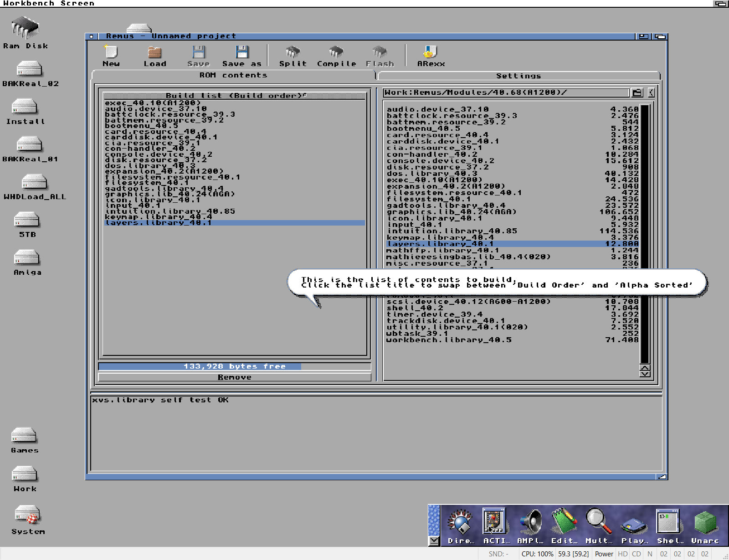The image size is (729, 560).
Task: Click the Split ROM chip icon
Action: 293,56
